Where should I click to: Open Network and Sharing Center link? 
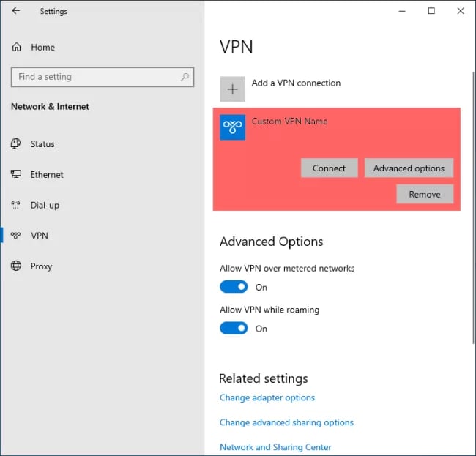click(275, 447)
